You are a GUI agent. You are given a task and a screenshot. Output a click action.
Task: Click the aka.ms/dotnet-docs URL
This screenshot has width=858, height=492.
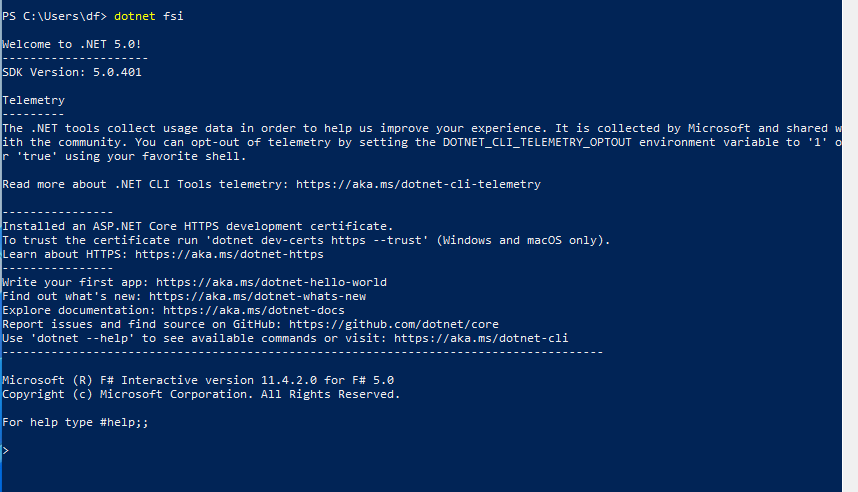pos(254,310)
